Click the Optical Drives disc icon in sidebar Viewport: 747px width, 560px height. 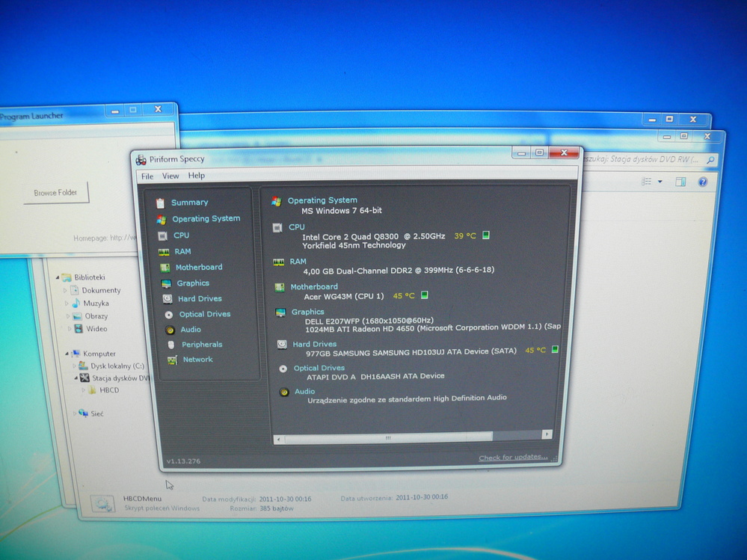coord(169,315)
